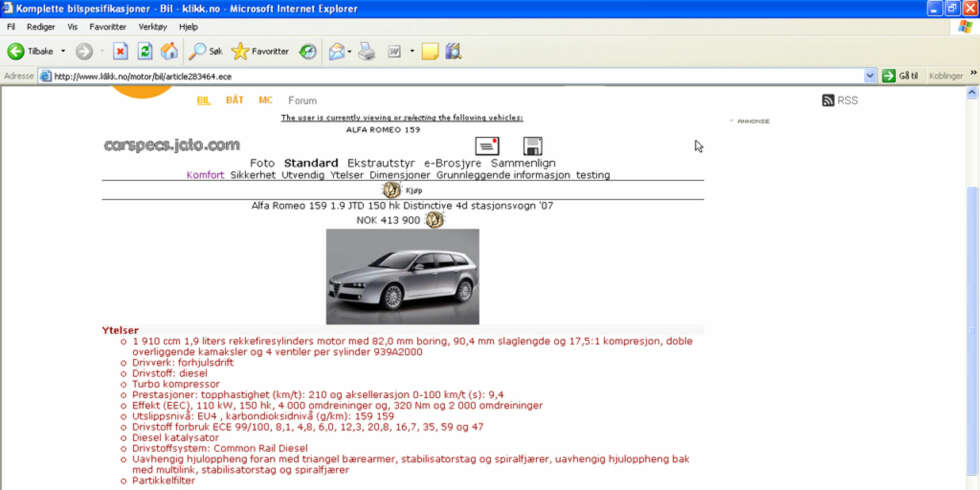Click the Forward arrow button
This screenshot has height=490, width=980.
tap(84, 51)
